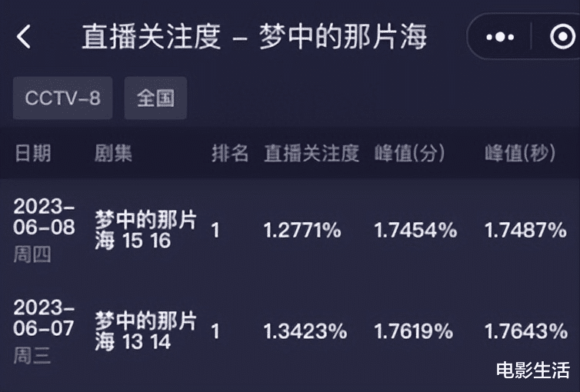The image size is (580, 392).
Task: Sort by 排名 column header
Action: pyautogui.click(x=230, y=153)
